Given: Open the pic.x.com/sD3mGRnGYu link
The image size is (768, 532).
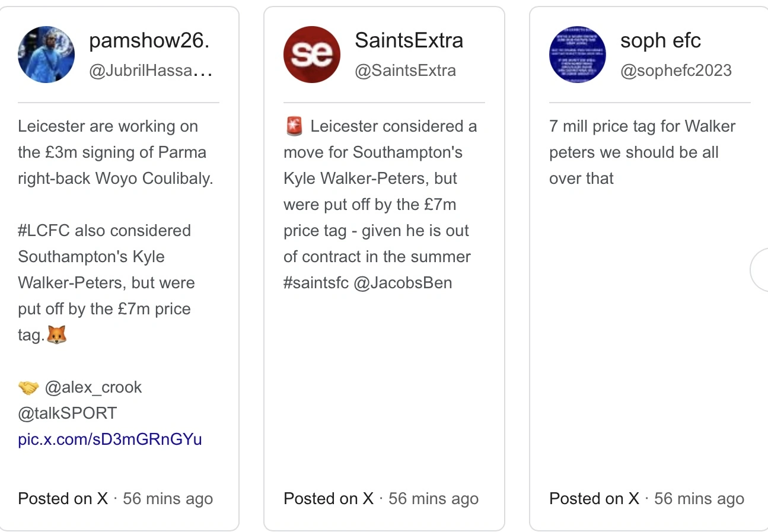Looking at the screenshot, I should 110,439.
